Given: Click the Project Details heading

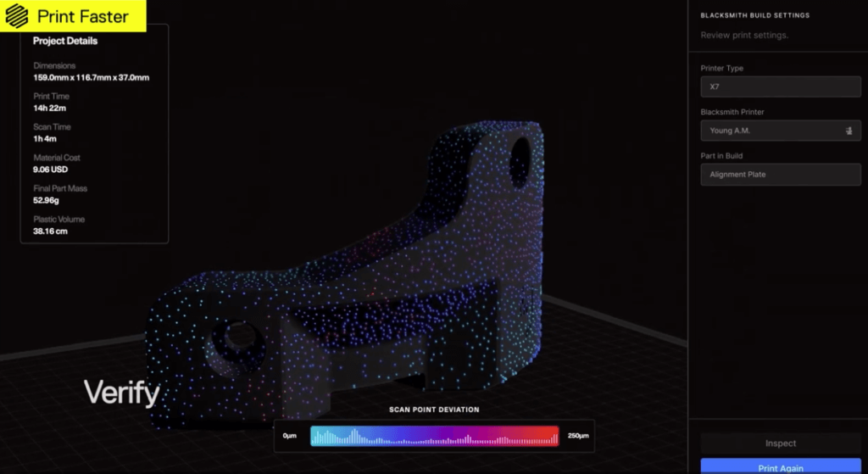Looking at the screenshot, I should 65,41.
